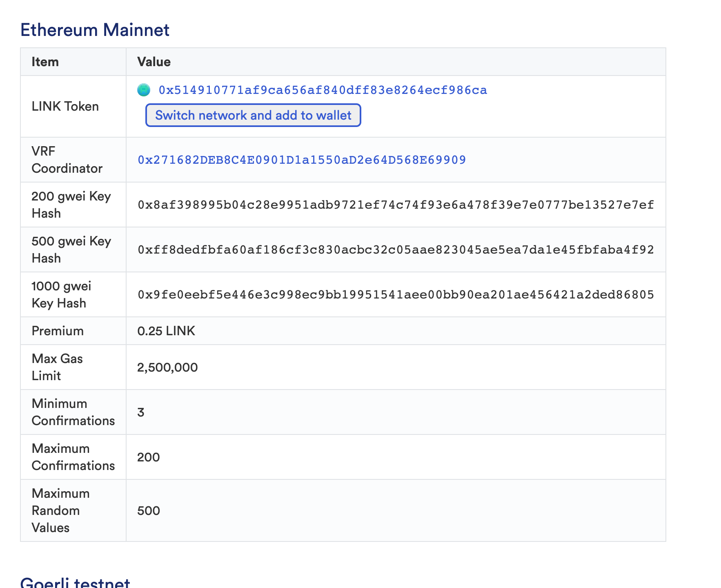Click the Value column header

(154, 62)
